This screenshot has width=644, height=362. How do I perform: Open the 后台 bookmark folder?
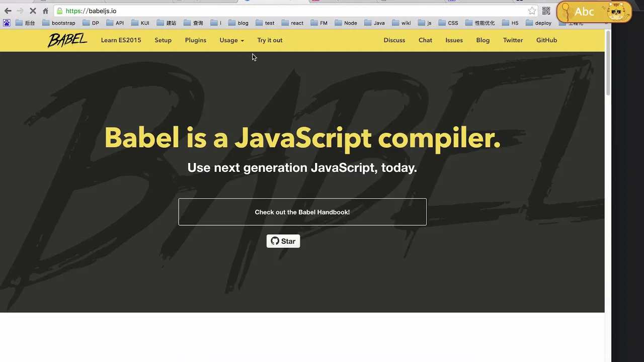pos(25,23)
